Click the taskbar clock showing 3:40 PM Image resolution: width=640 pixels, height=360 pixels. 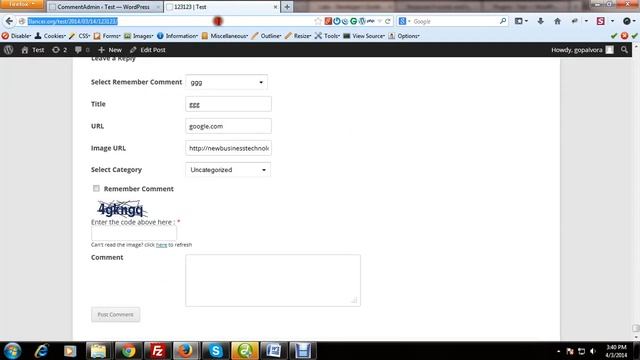616,351
